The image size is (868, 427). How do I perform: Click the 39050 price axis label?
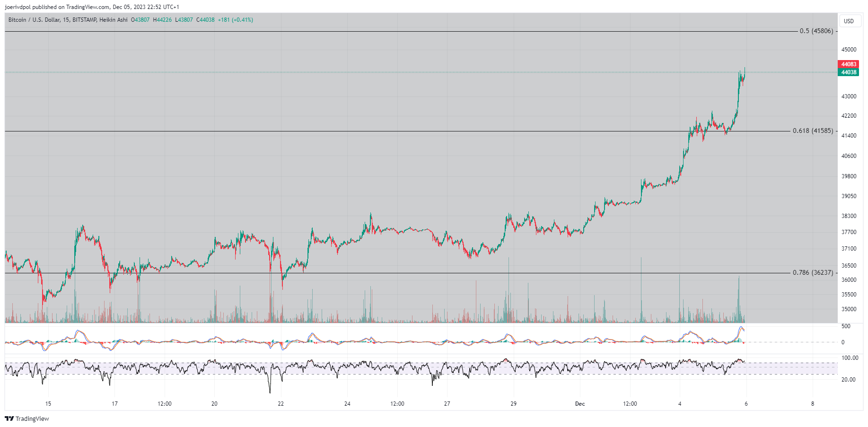click(x=849, y=196)
